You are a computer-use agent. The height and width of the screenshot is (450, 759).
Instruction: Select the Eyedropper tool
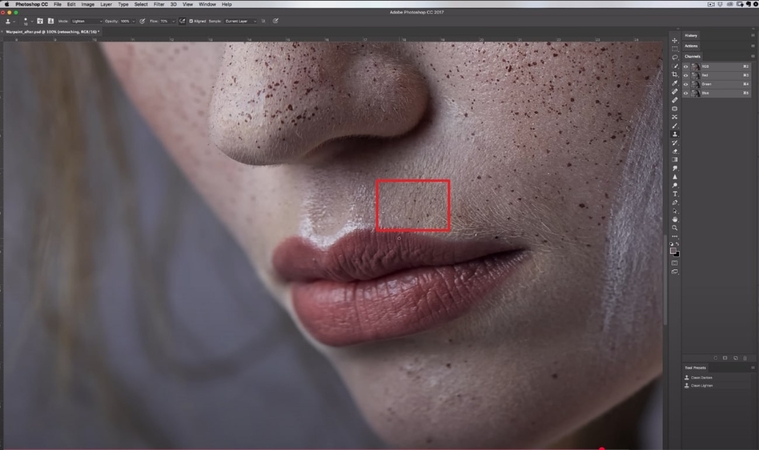[675, 83]
